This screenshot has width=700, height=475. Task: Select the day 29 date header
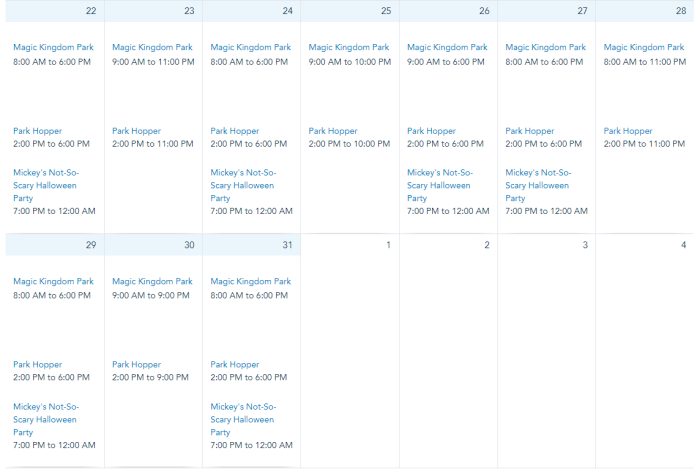55,245
